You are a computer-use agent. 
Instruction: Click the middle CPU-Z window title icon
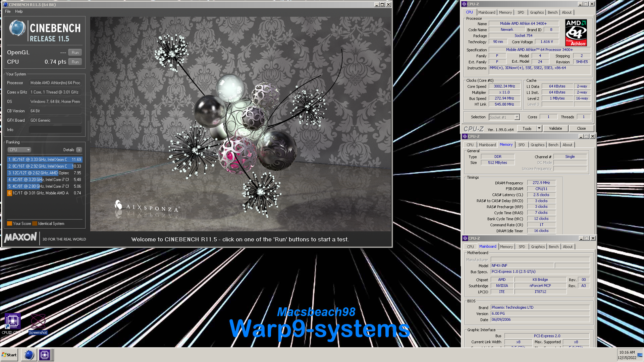coord(465,136)
